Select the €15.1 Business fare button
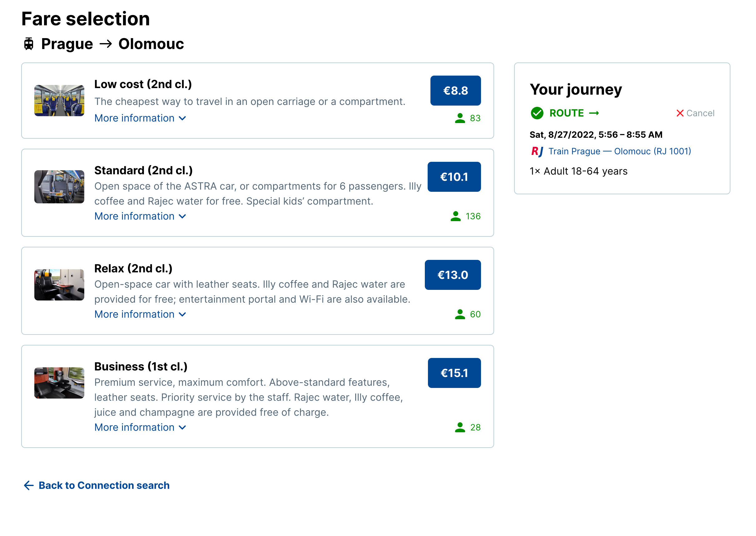 [x=454, y=373]
